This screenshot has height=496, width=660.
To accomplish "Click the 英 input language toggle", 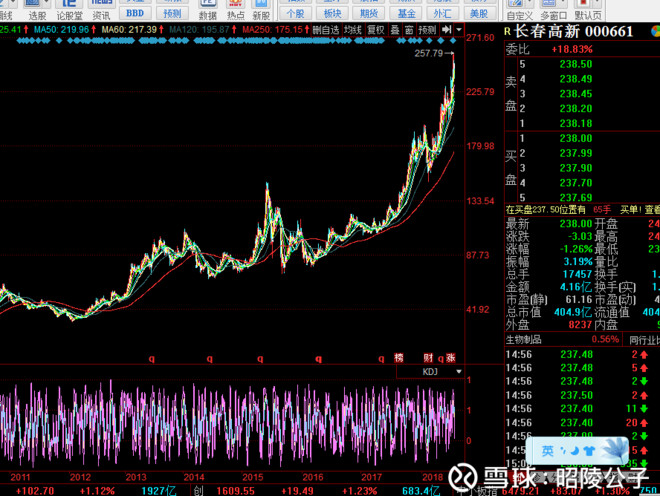I will tap(547, 451).
